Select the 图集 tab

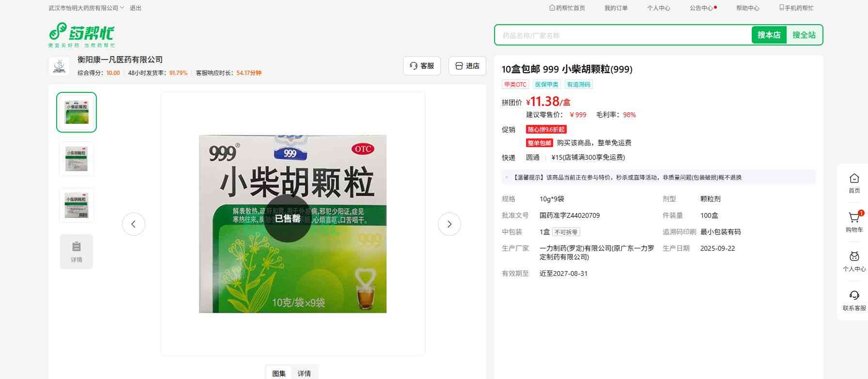(279, 373)
